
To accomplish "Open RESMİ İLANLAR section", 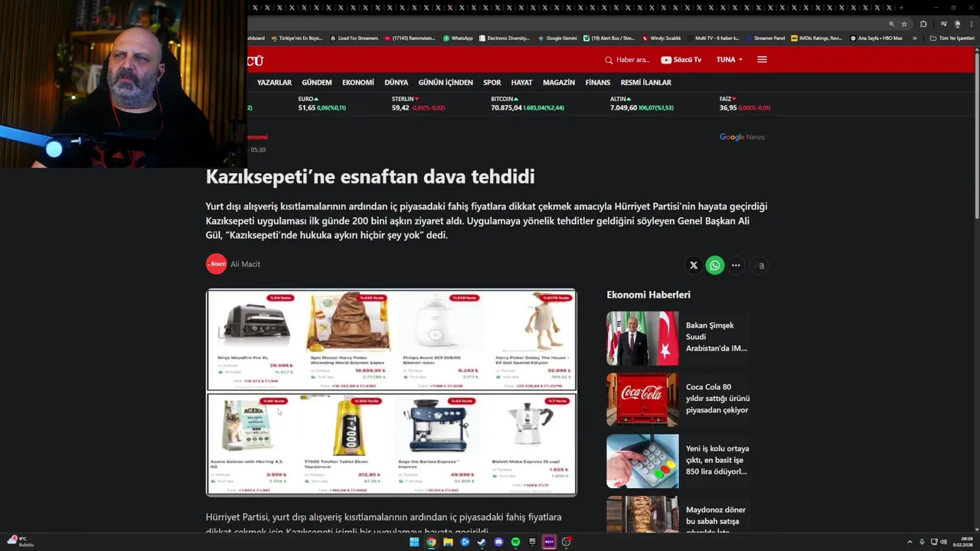I will click(x=646, y=83).
